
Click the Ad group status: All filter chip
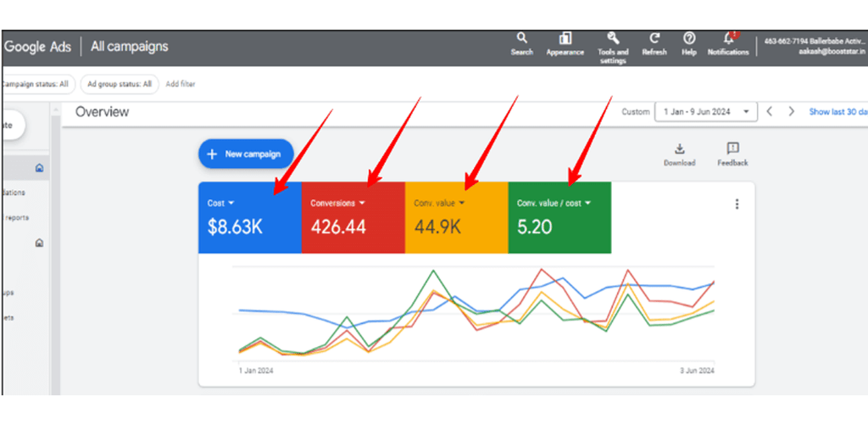[x=119, y=84]
